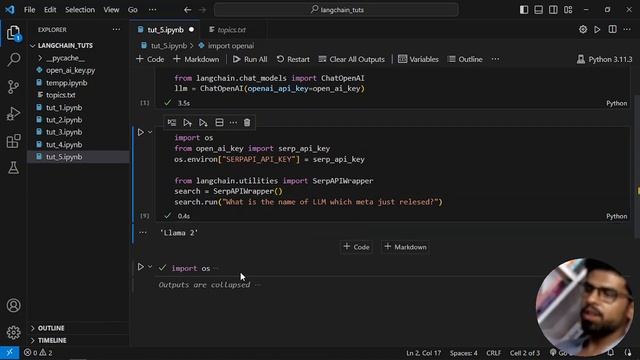Viewport: 640px width, 360px height.
Task: Split editor right icon
Action: click(x=612, y=29)
